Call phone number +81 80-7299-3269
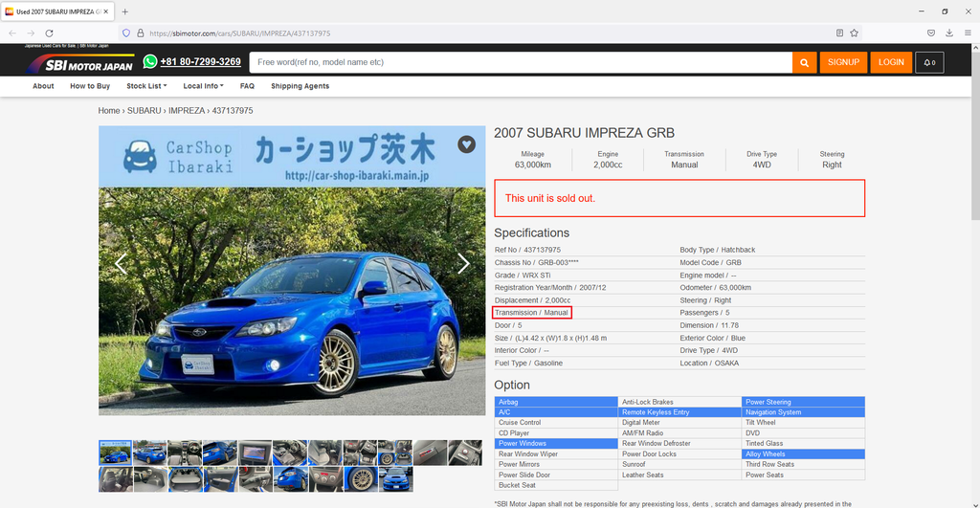This screenshot has height=508, width=980. [x=200, y=62]
